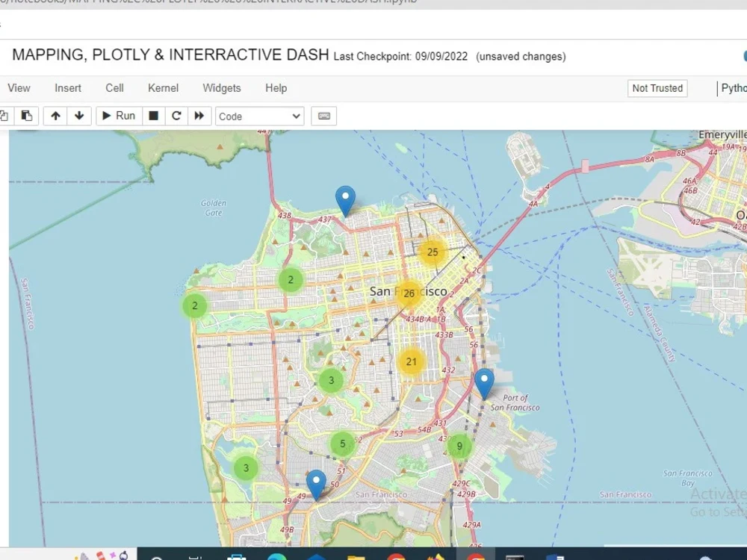Viewport: 747px width, 560px height.
Task: Click the copy cells icon on the toolbar
Action: click(x=6, y=116)
